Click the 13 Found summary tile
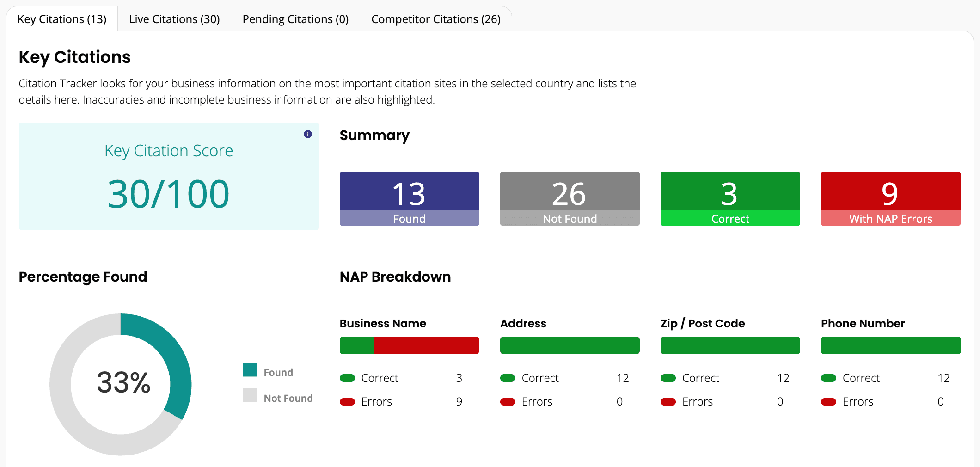Viewport: 980px width, 467px height. [x=409, y=199]
